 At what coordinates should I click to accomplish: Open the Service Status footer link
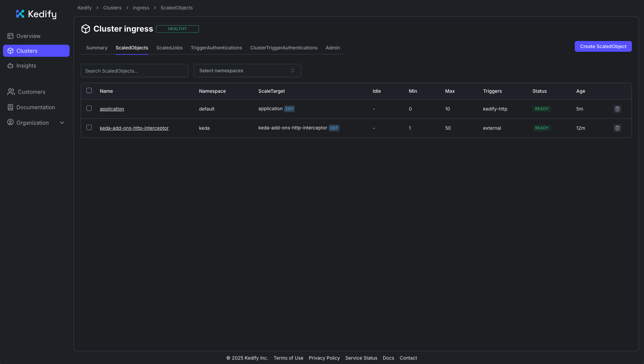[x=361, y=358]
